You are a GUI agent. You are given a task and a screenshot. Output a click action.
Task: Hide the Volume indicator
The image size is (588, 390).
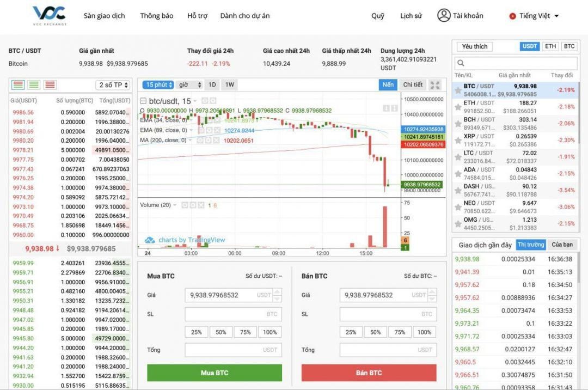pyautogui.click(x=185, y=205)
